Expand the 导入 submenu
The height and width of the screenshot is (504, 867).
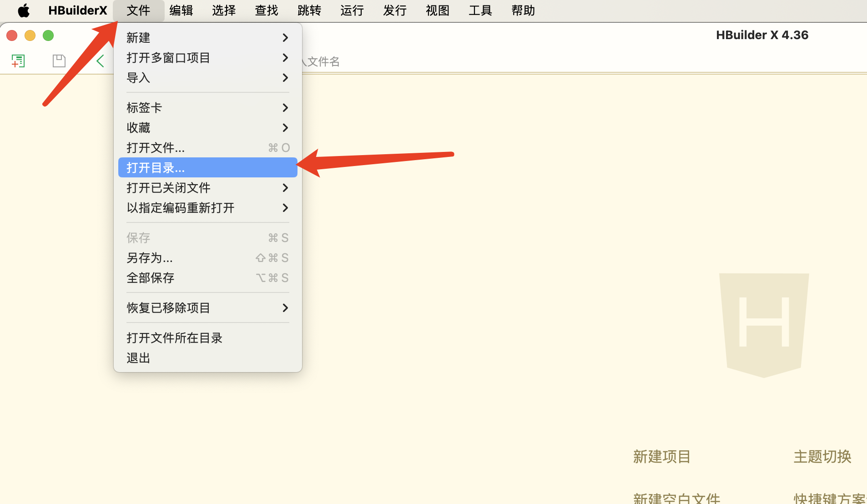(x=208, y=78)
